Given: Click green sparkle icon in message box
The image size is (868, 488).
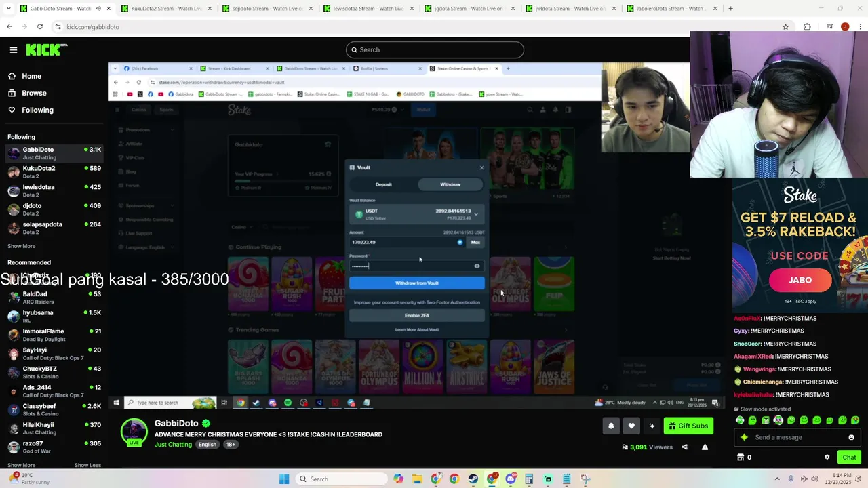Looking at the screenshot, I should [x=744, y=437].
